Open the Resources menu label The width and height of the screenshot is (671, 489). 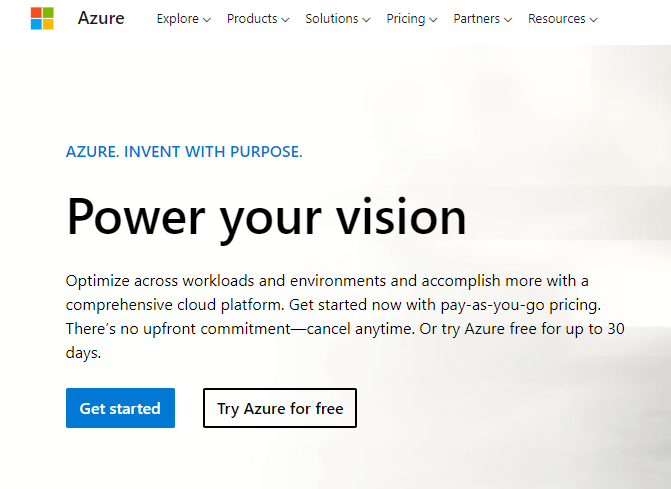point(556,19)
